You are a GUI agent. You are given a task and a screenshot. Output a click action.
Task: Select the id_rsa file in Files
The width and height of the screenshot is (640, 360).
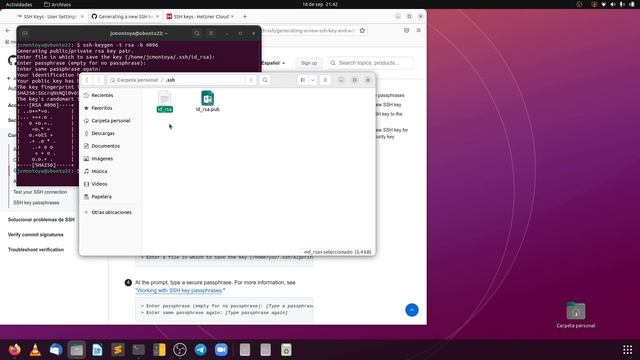tap(164, 102)
